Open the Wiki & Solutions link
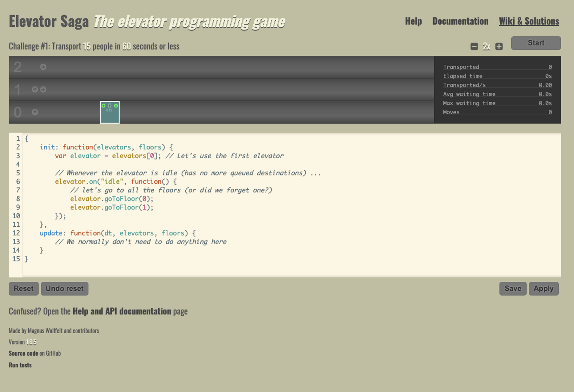The width and height of the screenshot is (574, 392). (529, 21)
